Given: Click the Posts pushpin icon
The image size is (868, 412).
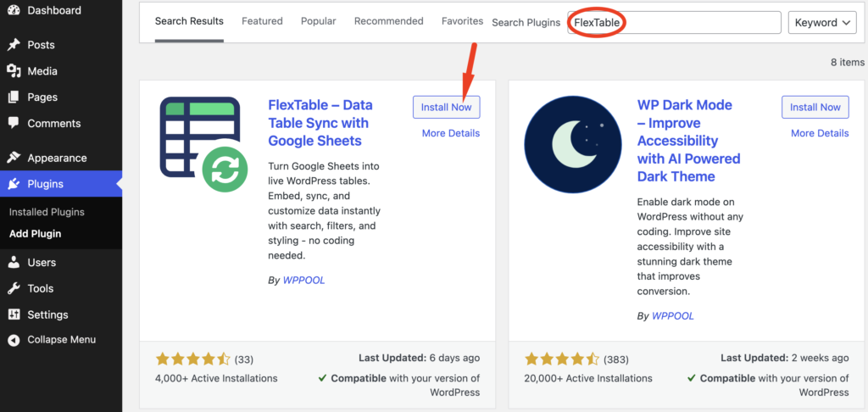Looking at the screenshot, I should (14, 45).
